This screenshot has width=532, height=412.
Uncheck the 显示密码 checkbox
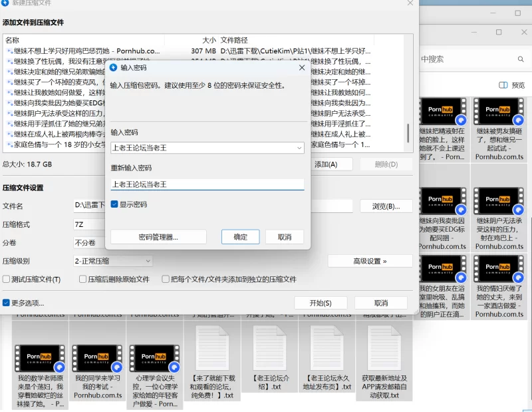point(115,204)
